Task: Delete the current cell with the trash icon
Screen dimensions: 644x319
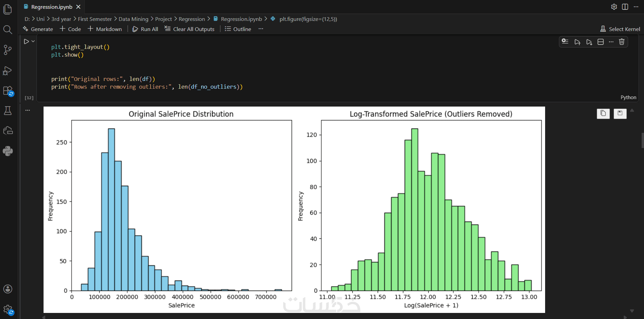Action: pos(622,42)
